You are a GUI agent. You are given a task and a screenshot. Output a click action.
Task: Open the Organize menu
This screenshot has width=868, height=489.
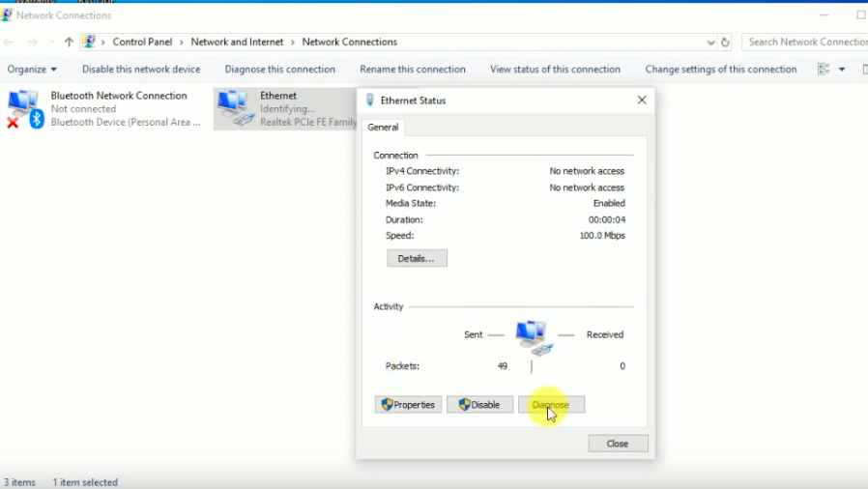pos(32,70)
